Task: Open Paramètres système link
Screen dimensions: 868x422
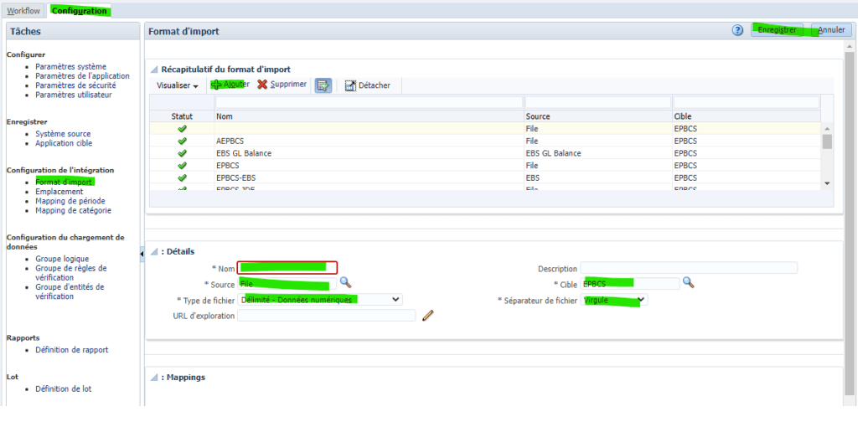Action: click(x=71, y=66)
